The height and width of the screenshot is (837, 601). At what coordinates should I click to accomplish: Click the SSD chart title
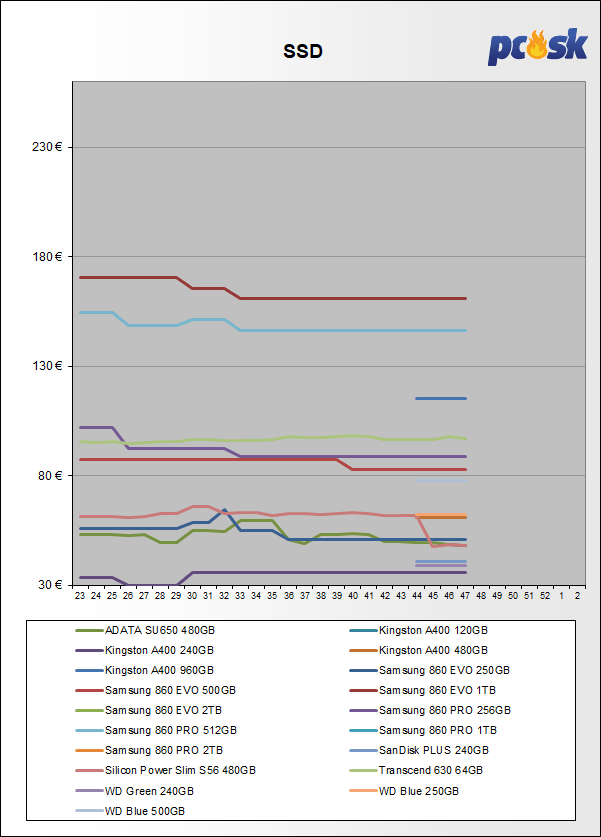coord(301,51)
